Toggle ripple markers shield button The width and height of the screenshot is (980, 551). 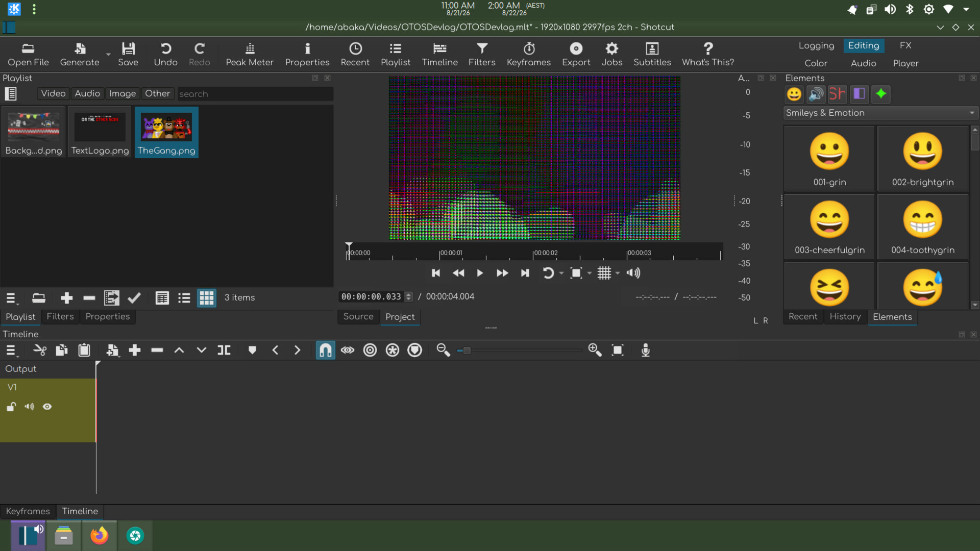pyautogui.click(x=415, y=350)
